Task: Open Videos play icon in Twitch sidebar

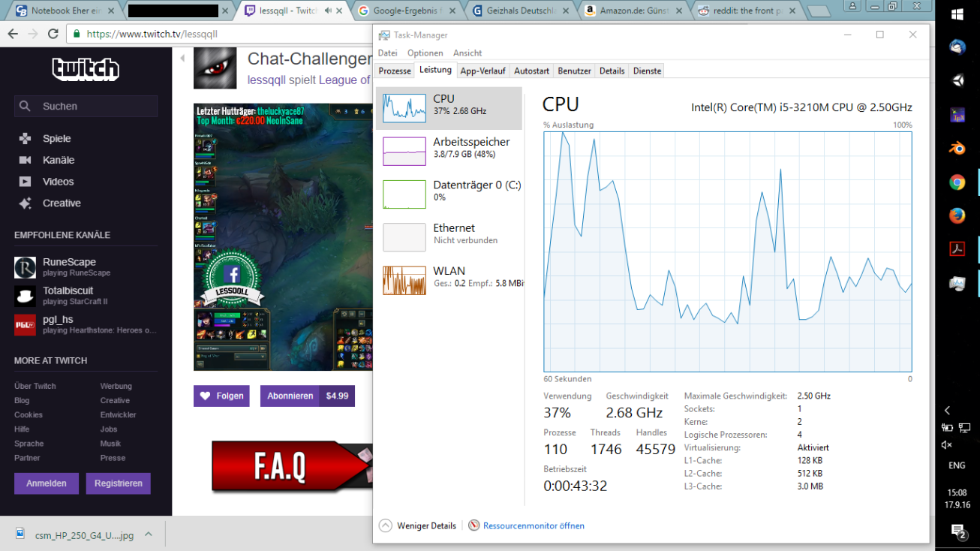Action: point(26,182)
